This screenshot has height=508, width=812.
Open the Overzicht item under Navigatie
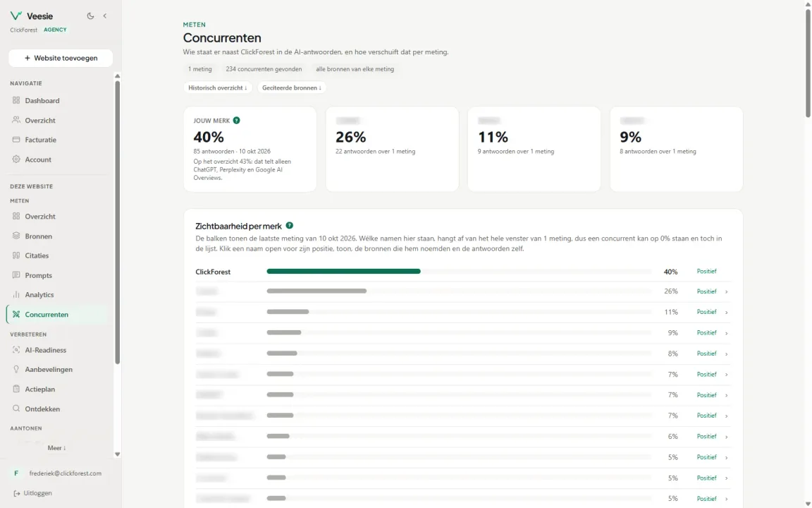pos(40,120)
